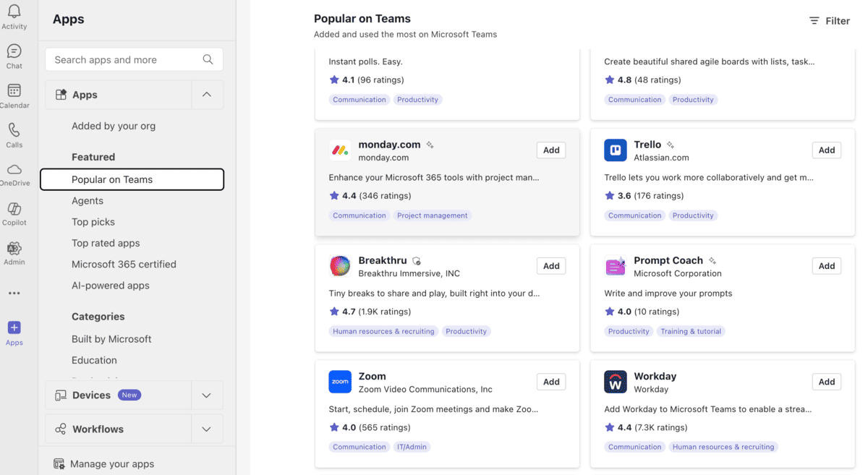Click Human resources & recruiting tag on Breakthru
This screenshot has width=868, height=475.
point(383,331)
